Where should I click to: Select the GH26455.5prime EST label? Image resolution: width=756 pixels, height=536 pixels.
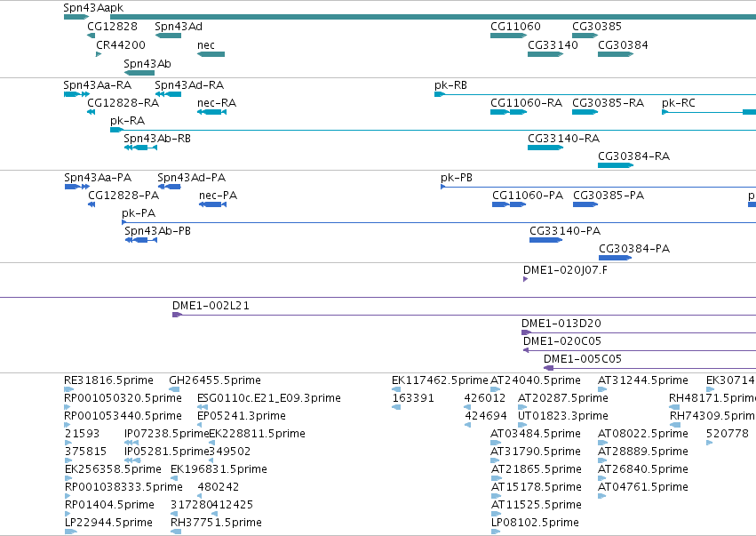[215, 381]
